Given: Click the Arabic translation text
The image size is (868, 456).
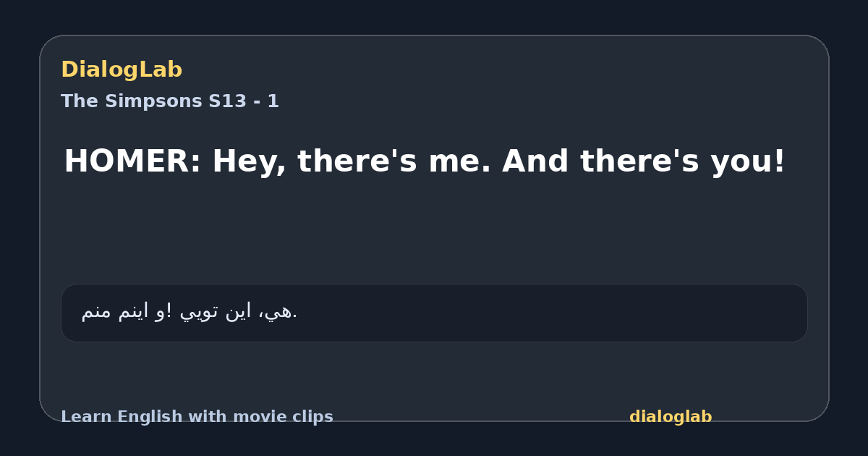Looking at the screenshot, I should [x=190, y=312].
